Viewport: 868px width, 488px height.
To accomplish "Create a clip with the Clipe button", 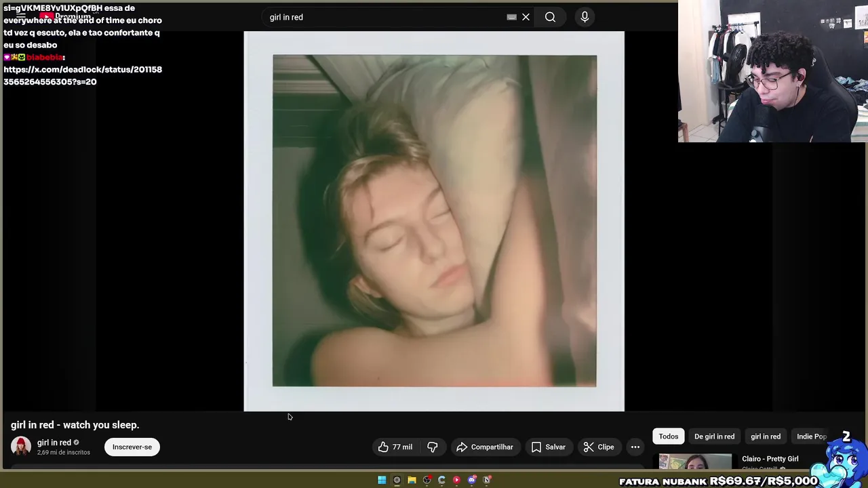I will pyautogui.click(x=599, y=447).
